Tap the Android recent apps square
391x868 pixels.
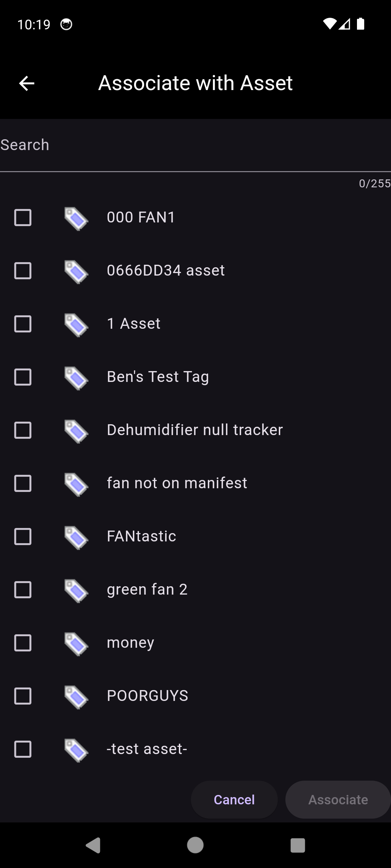click(x=298, y=846)
